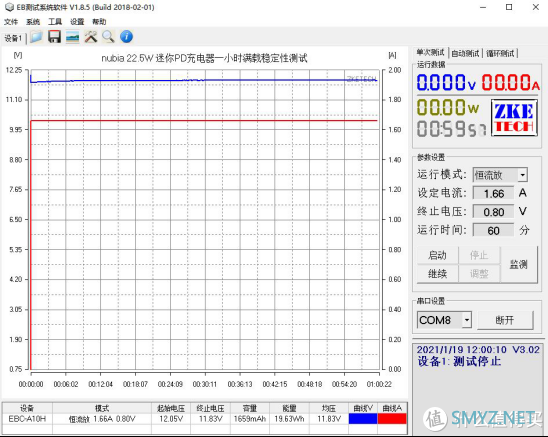
Task: Click the 终止电压 column header
Action: [x=210, y=408]
